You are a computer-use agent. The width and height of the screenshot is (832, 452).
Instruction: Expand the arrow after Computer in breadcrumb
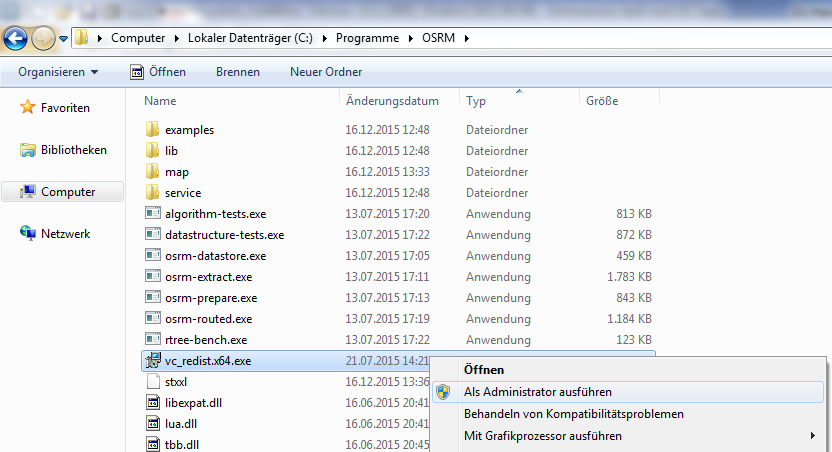pos(177,38)
